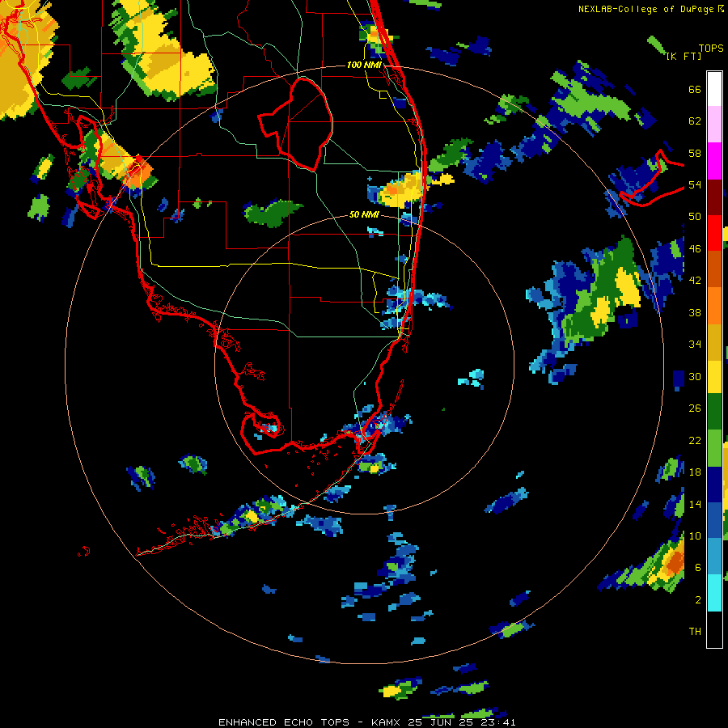Viewport: 728px width, 728px height.
Task: Click the KAMX station identifier in caption
Action: [x=385, y=722]
